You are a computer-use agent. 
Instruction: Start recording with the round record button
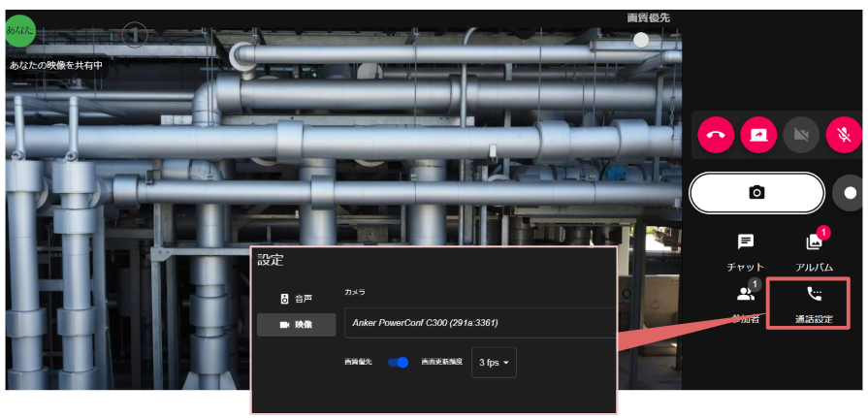coord(850,193)
